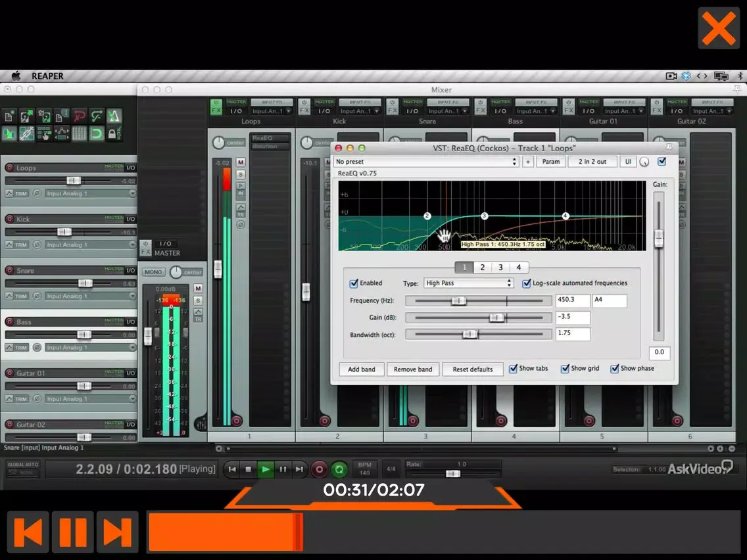This screenshot has width=747, height=560.
Task: Uncheck the band Enabled checkbox
Action: point(354,283)
